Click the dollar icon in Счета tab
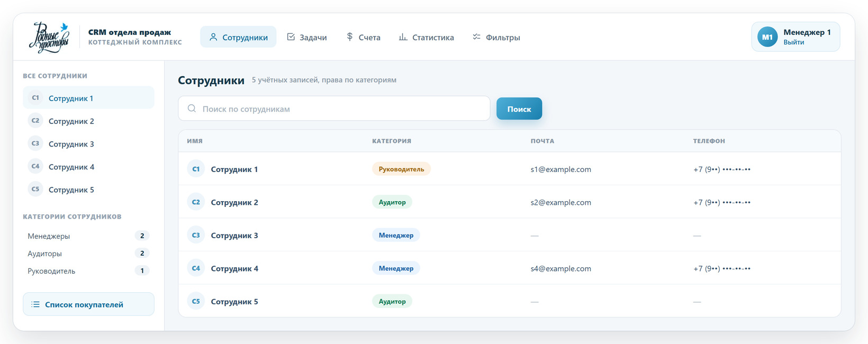The image size is (868, 344). pyautogui.click(x=350, y=37)
